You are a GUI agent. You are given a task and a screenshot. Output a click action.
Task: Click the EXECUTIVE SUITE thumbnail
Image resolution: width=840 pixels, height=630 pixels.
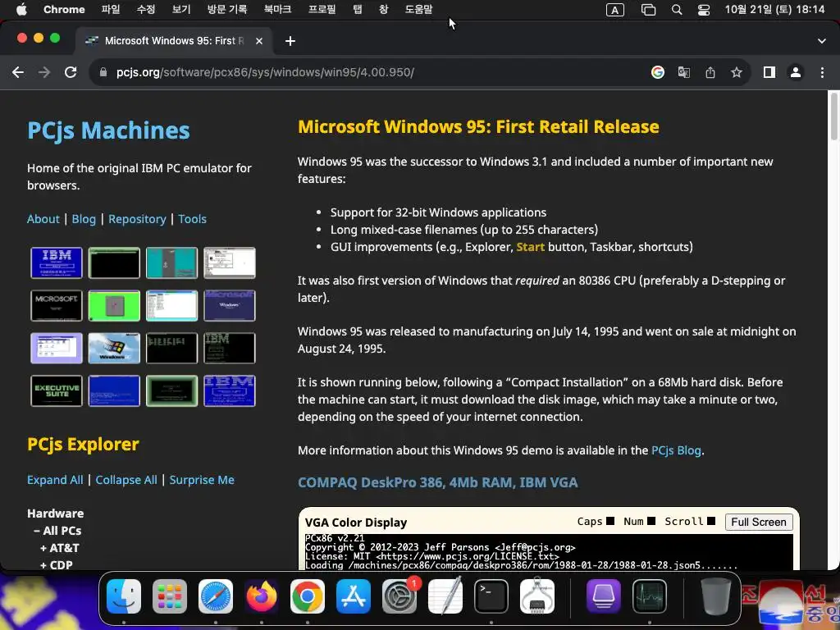57,390
